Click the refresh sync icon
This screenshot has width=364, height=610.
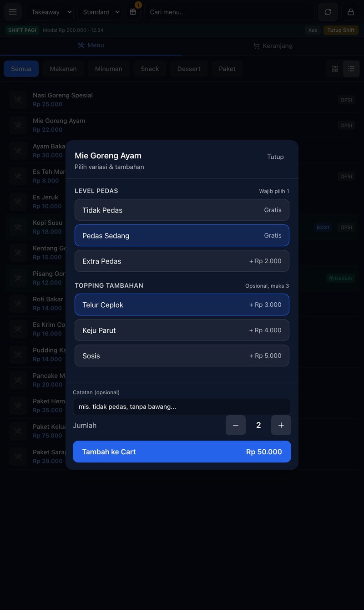click(x=328, y=12)
